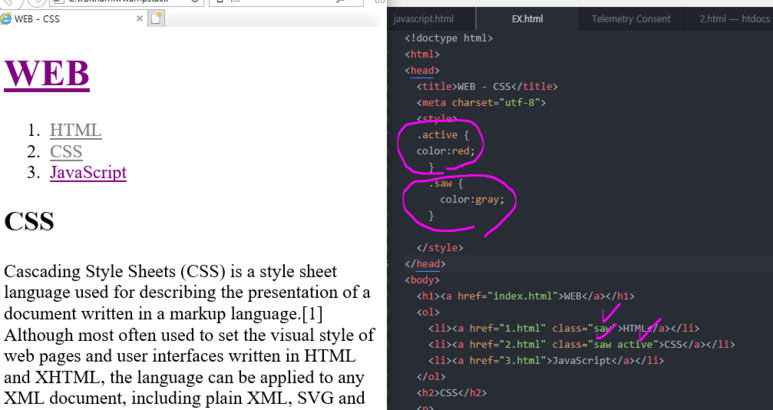Screen dimensions: 773x410
Task: Follow the WEB heading link in the browser
Action: coord(47,74)
